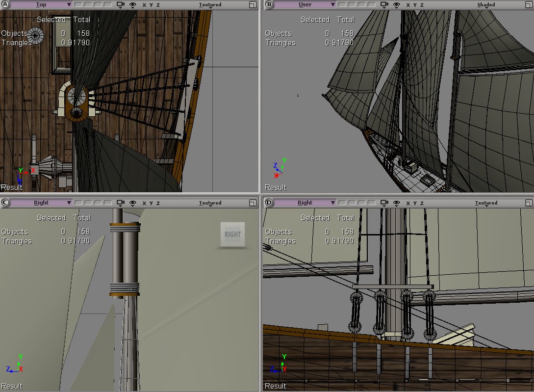Open the Textured display menu in viewport C
This screenshot has height=392, width=534.
[210, 203]
